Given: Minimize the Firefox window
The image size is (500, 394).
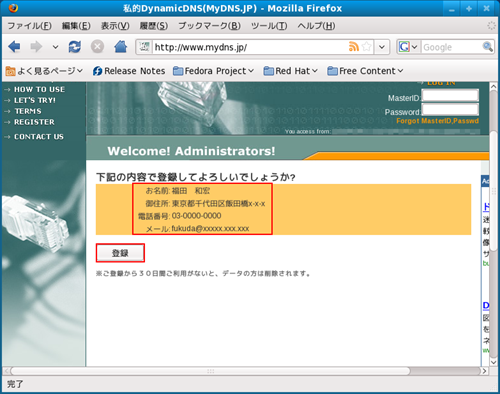Looking at the screenshot, I should 452,9.
